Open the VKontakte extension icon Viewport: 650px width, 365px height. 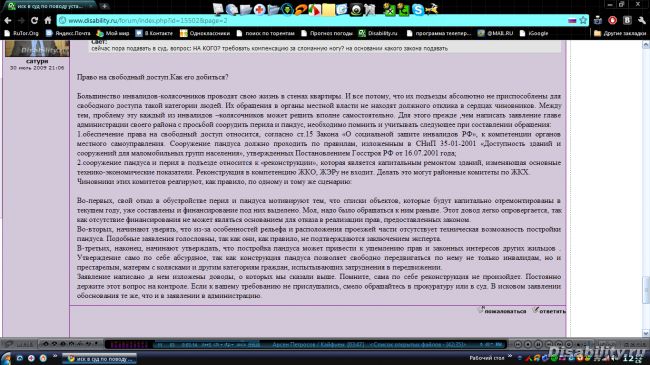(x=627, y=20)
